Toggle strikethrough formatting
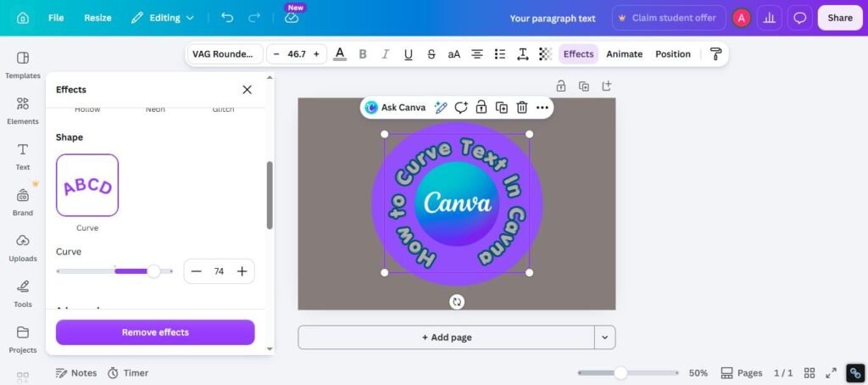This screenshot has height=385, width=868. click(431, 53)
